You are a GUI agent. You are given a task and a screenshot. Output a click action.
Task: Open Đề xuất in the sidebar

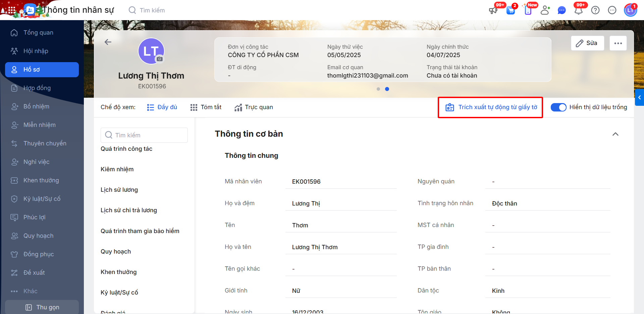coord(42,273)
